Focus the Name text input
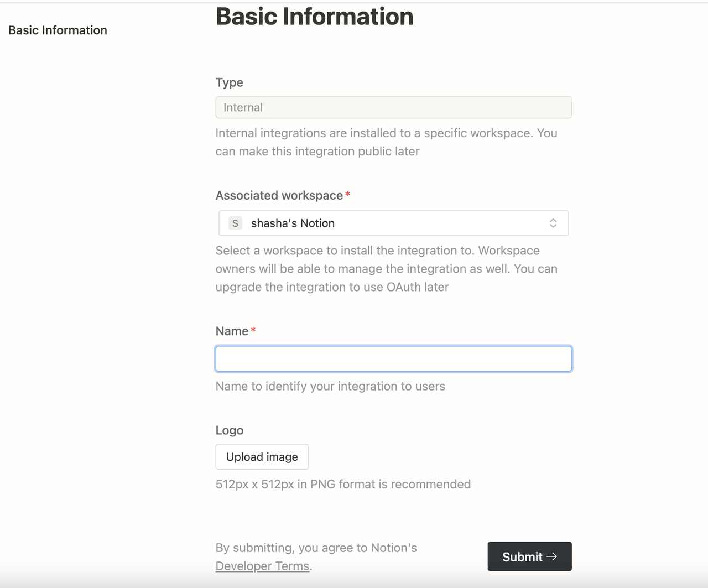 393,359
